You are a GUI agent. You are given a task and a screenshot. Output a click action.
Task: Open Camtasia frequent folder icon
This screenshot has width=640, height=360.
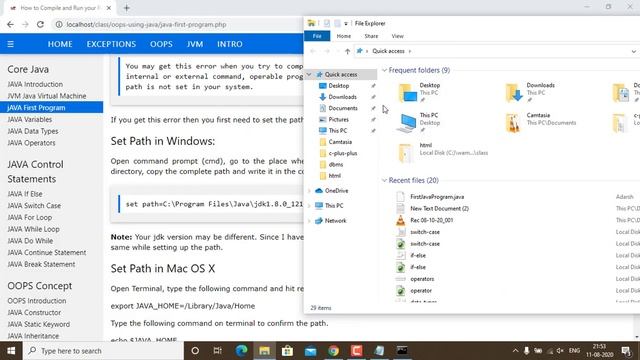click(x=513, y=122)
